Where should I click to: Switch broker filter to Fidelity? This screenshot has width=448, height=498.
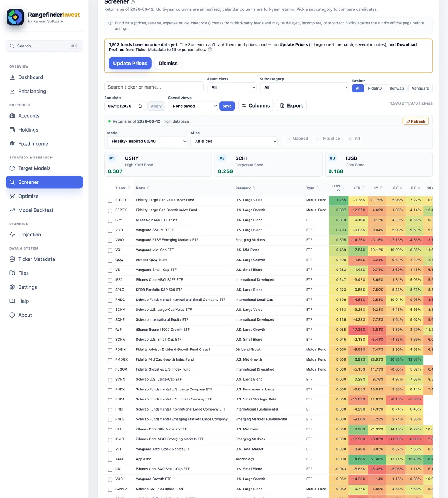coord(375,88)
